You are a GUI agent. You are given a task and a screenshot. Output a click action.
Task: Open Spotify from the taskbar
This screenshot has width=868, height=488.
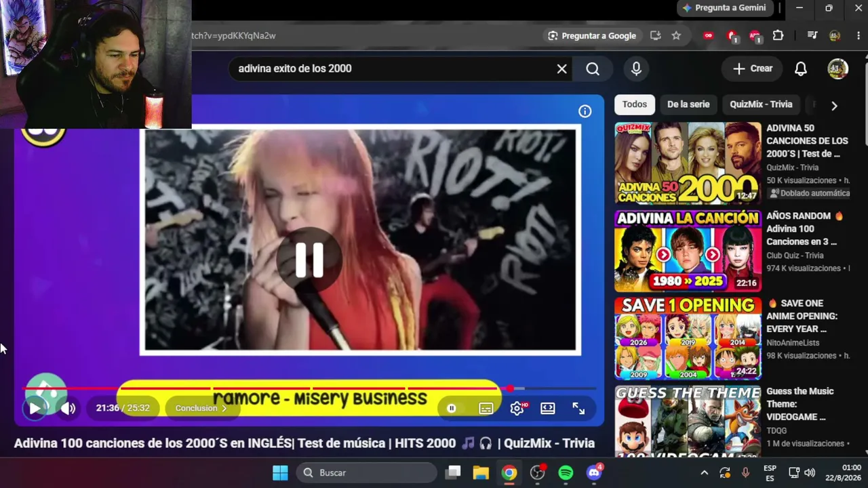[x=566, y=472]
